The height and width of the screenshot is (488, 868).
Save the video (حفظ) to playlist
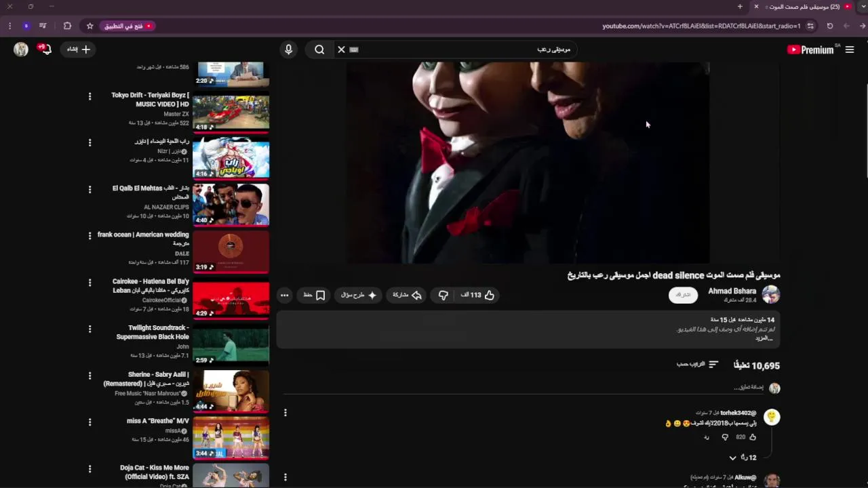pyautogui.click(x=314, y=295)
